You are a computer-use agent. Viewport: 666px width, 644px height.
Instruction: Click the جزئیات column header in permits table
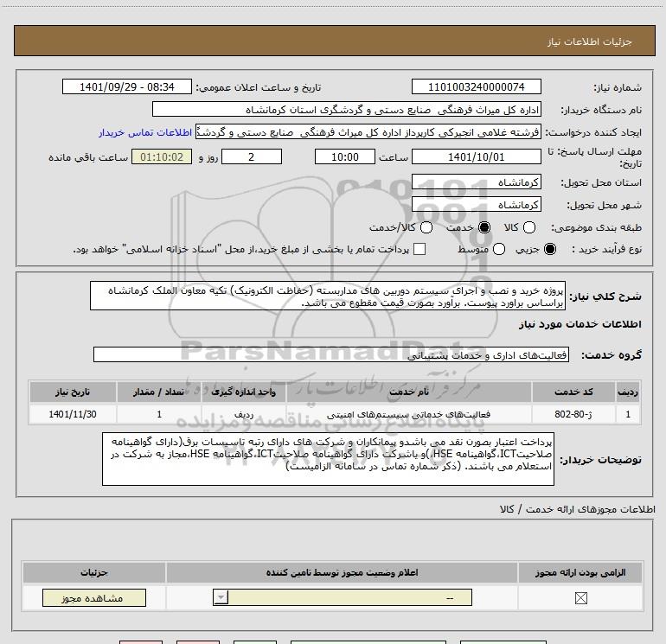click(94, 572)
